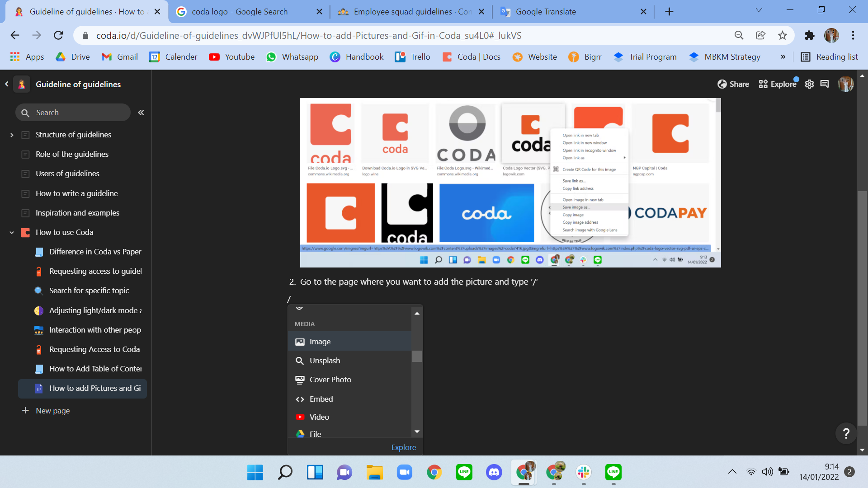This screenshot has height=488, width=868.
Task: Switch to the coda logo Google Search tab
Action: [249, 12]
